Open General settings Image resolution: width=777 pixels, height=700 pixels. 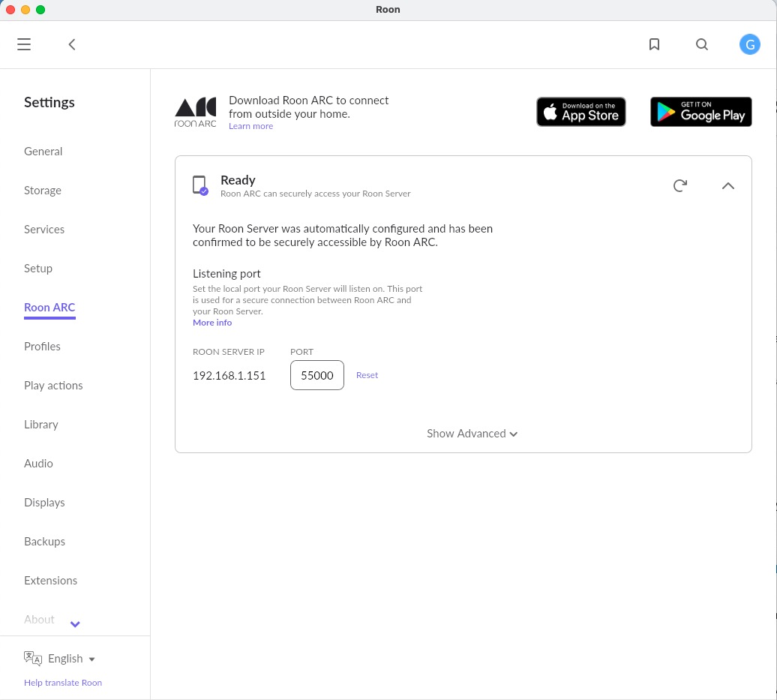pyautogui.click(x=43, y=152)
